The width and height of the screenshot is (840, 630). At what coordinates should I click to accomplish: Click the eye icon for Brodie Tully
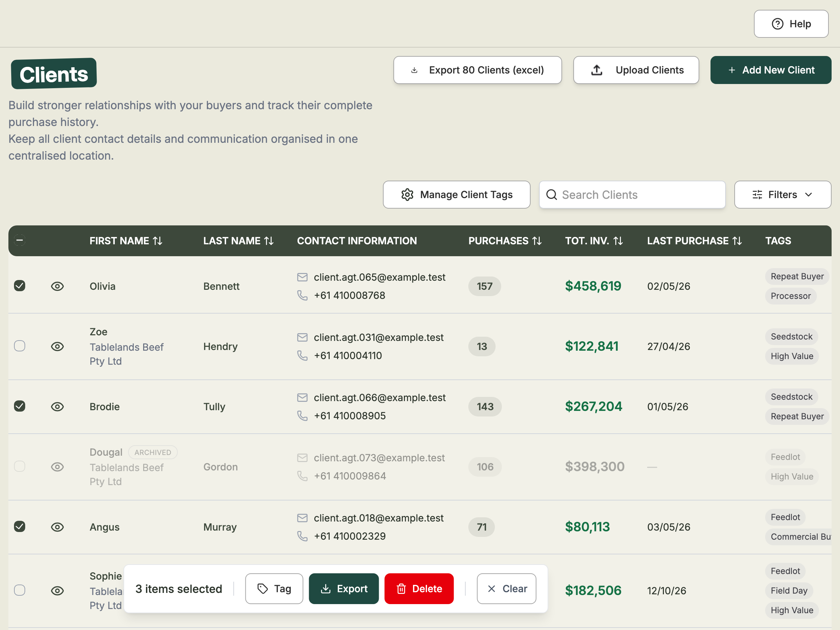click(57, 407)
